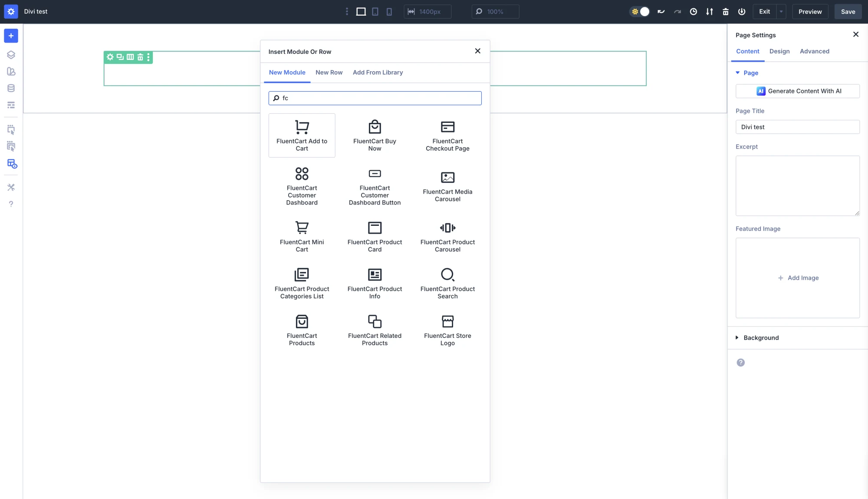
Task: Click the trash clear layout icon
Action: pos(726,12)
